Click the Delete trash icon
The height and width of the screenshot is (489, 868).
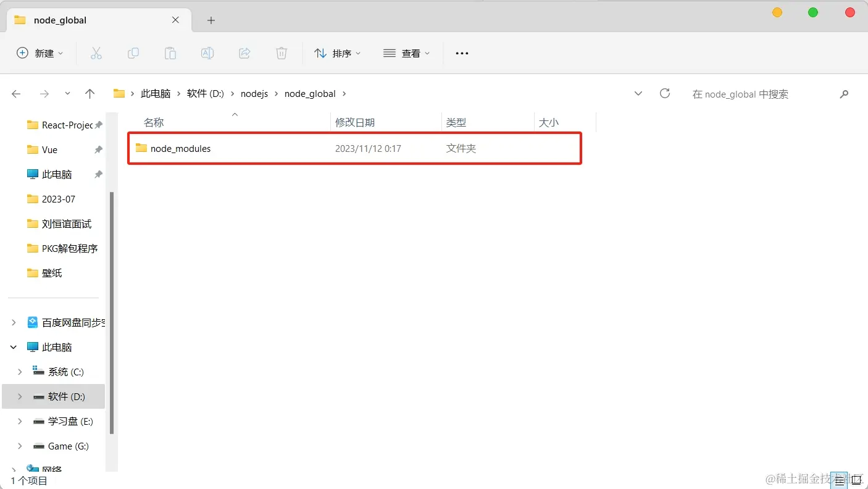pos(282,53)
